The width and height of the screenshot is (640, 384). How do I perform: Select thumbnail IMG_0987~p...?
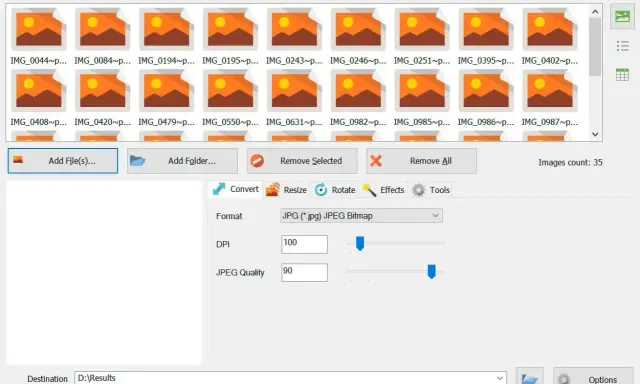coord(550,98)
